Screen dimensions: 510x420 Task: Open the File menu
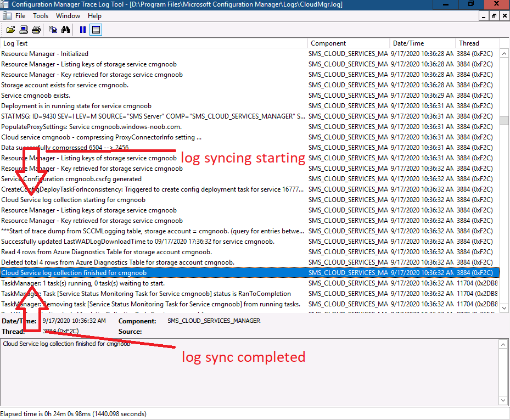tap(20, 16)
